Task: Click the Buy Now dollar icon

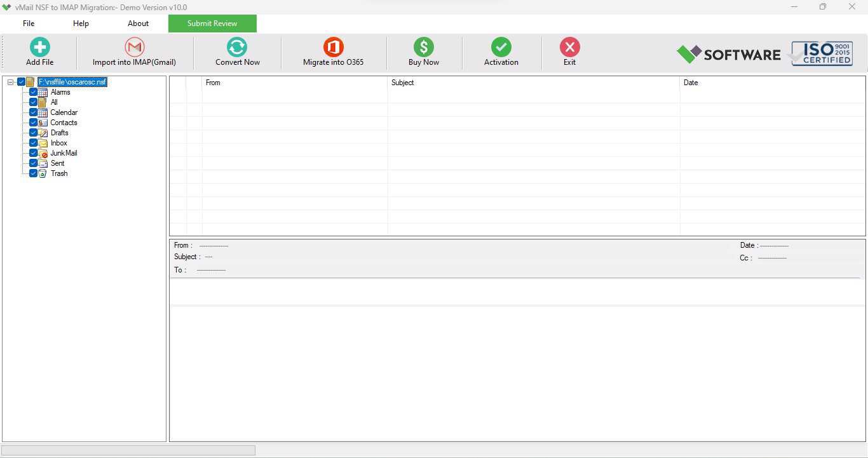Action: pyautogui.click(x=424, y=47)
